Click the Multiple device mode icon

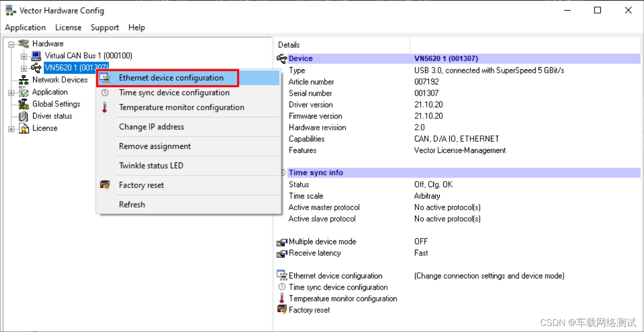click(282, 242)
